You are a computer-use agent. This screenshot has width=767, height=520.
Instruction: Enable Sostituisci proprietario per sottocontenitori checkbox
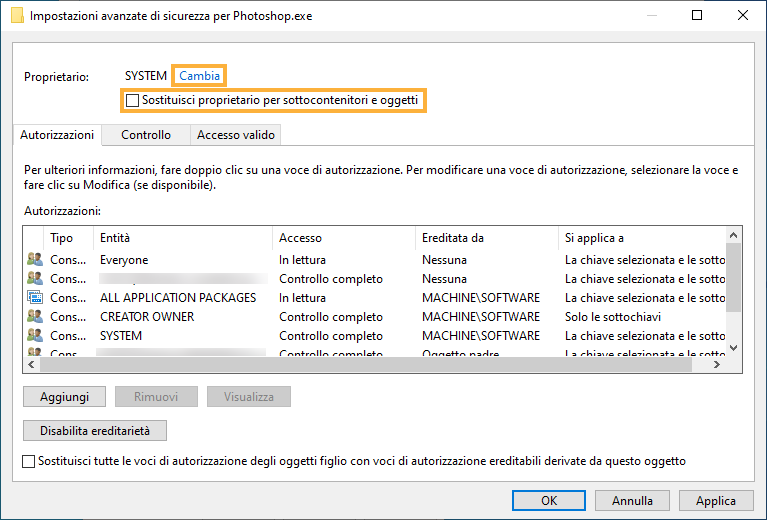pos(133,101)
